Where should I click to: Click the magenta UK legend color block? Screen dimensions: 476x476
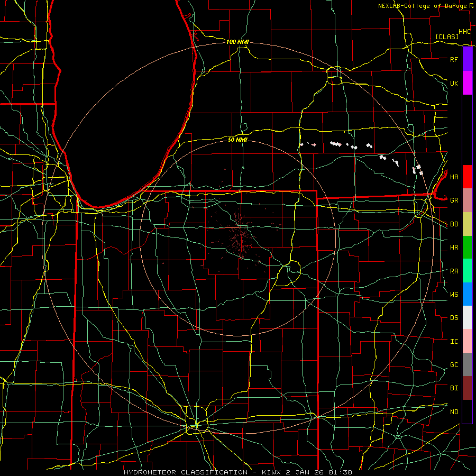[467, 83]
